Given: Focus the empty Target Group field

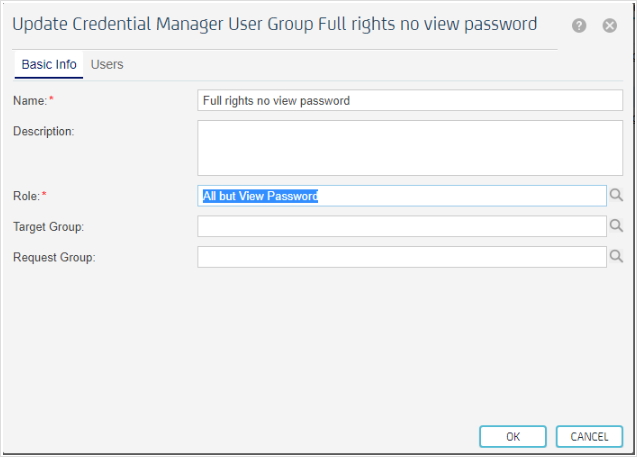Looking at the screenshot, I should coord(402,226).
